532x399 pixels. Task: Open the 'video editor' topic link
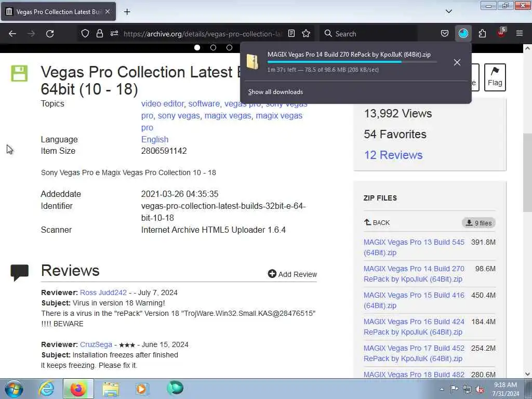pyautogui.click(x=163, y=103)
